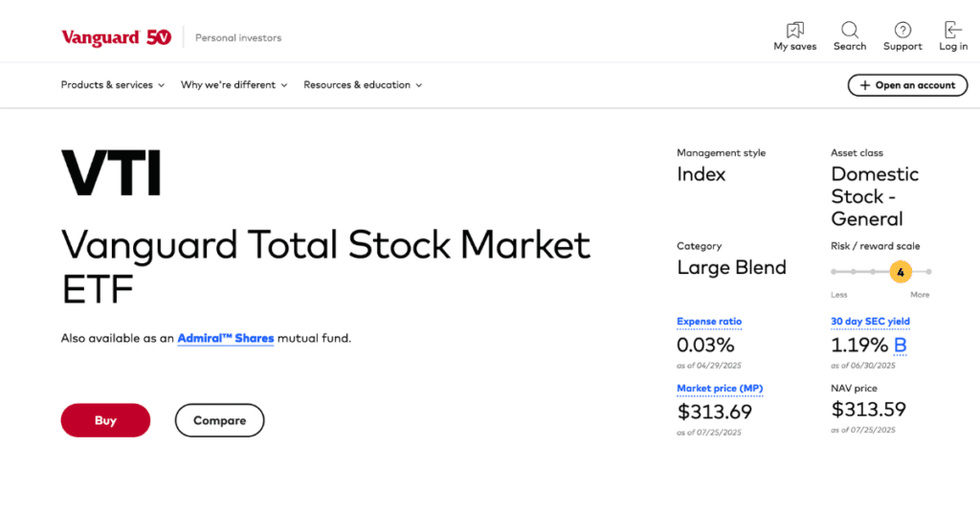Open My saves bookmark icon
This screenshot has width=980, height=515.
click(x=795, y=30)
